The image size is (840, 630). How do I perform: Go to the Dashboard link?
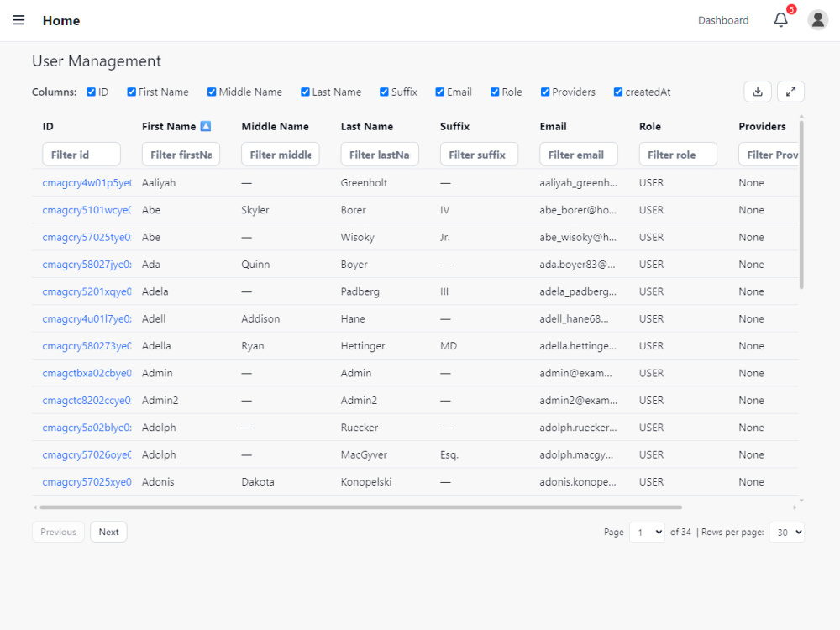tap(723, 20)
